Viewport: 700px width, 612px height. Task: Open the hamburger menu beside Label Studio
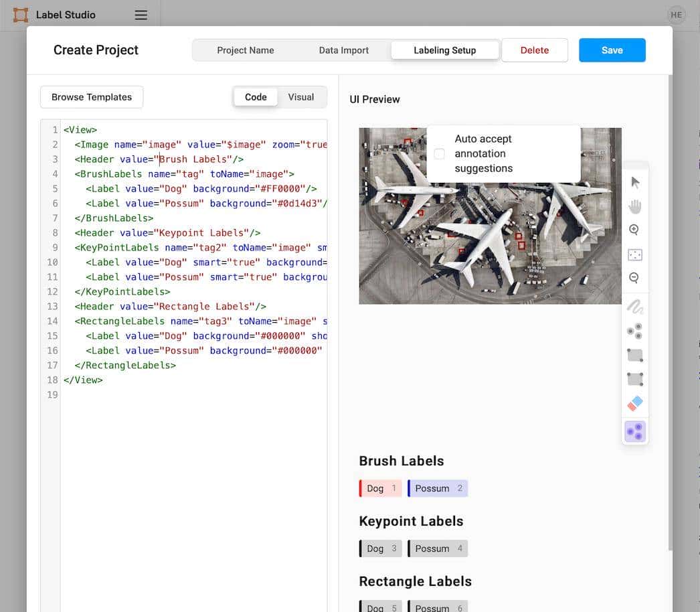(x=141, y=15)
